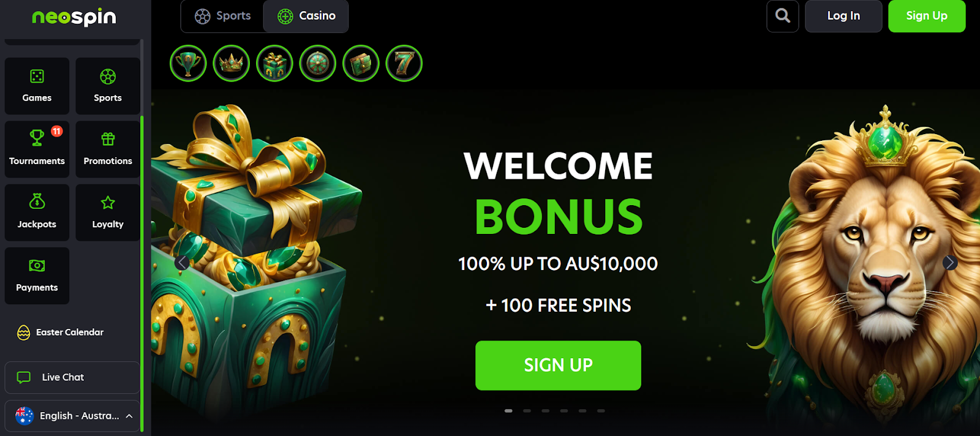The height and width of the screenshot is (436, 980).
Task: Switch to the Casino tab
Action: pyautogui.click(x=306, y=16)
